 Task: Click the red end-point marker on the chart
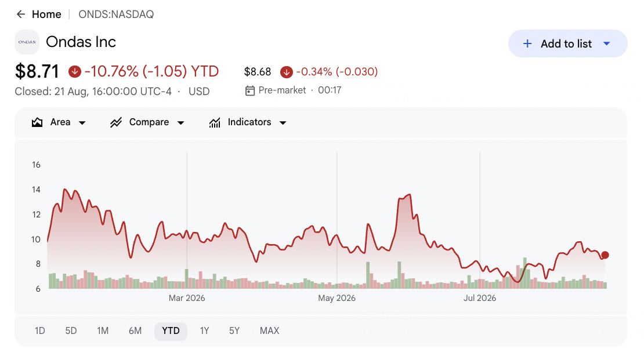605,255
